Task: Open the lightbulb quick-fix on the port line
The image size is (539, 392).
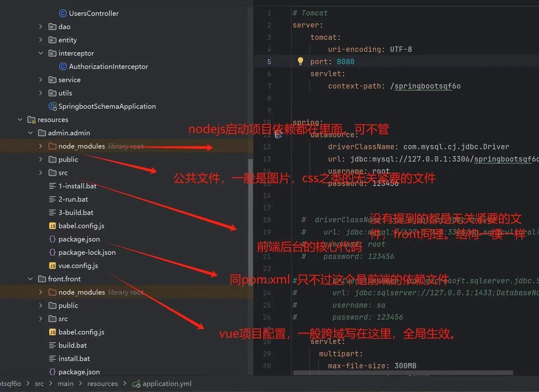Action: click(300, 61)
